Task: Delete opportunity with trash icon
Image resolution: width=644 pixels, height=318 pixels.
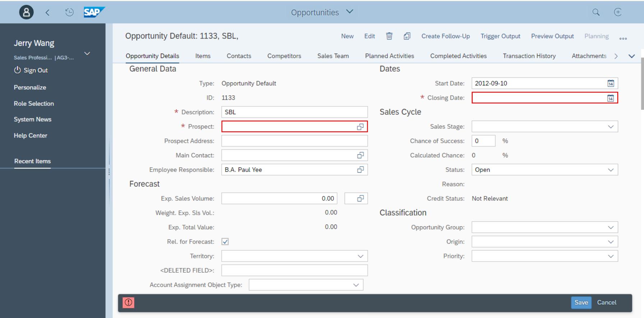Action: [x=389, y=36]
